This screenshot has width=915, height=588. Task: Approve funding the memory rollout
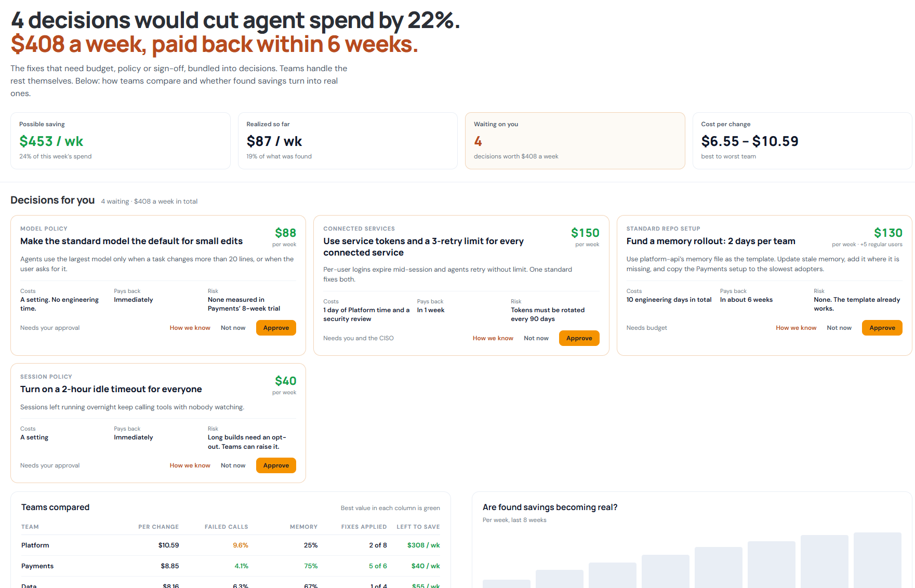point(882,328)
